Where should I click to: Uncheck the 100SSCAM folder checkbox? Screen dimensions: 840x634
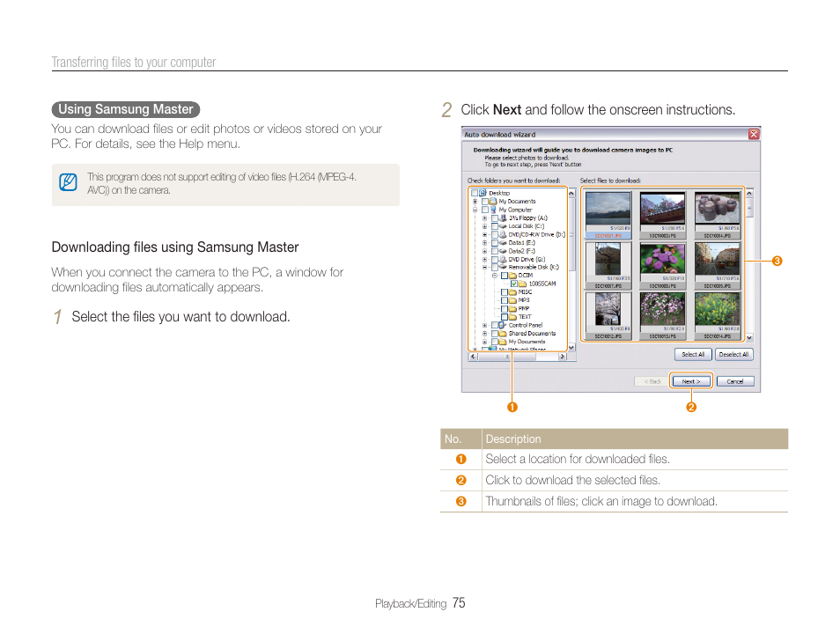point(514,284)
